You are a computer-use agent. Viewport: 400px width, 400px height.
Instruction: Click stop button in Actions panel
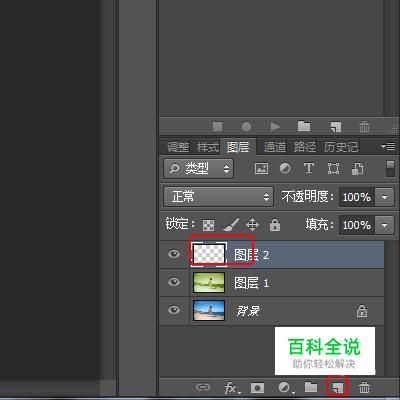[217, 127]
